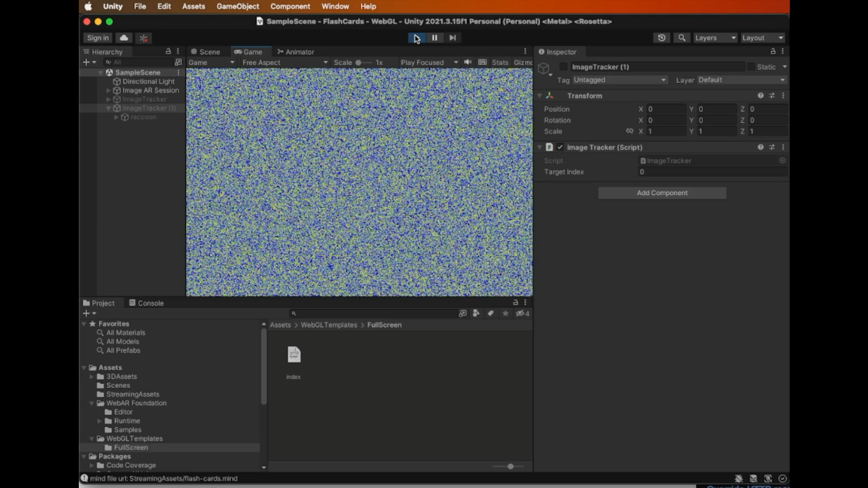Click the Step frame button

(452, 38)
